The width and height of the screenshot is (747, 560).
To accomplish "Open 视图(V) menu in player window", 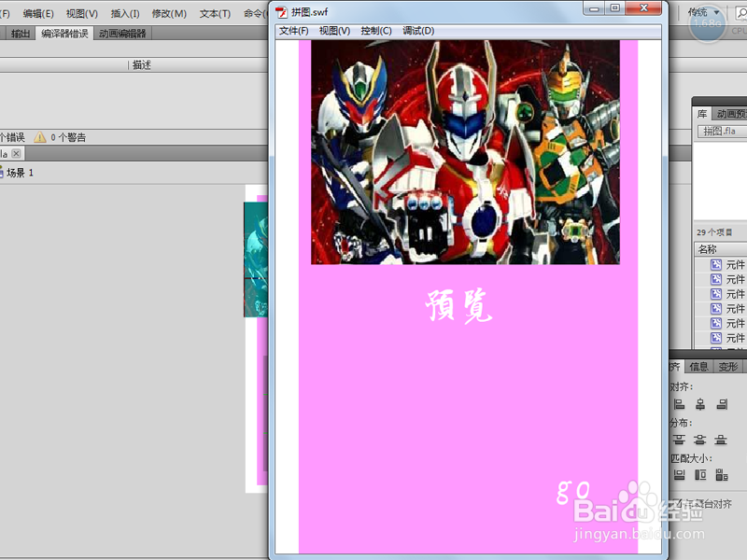I will coord(334,31).
